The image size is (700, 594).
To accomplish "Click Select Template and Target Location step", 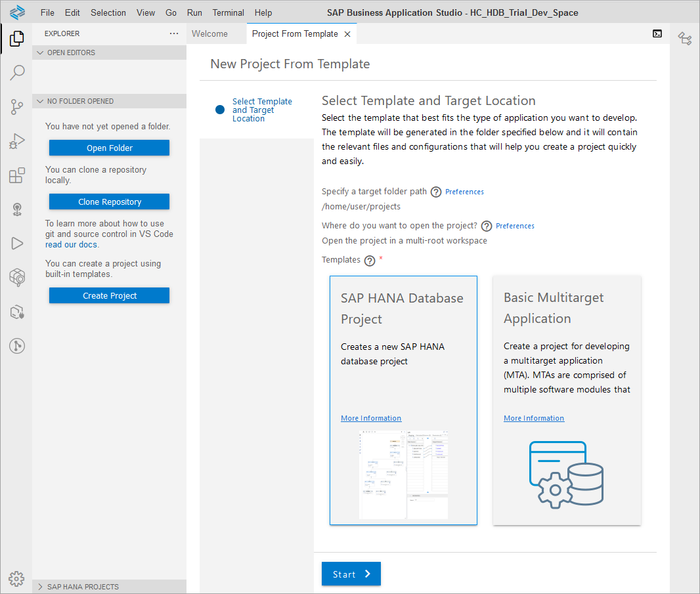I will 262,110.
